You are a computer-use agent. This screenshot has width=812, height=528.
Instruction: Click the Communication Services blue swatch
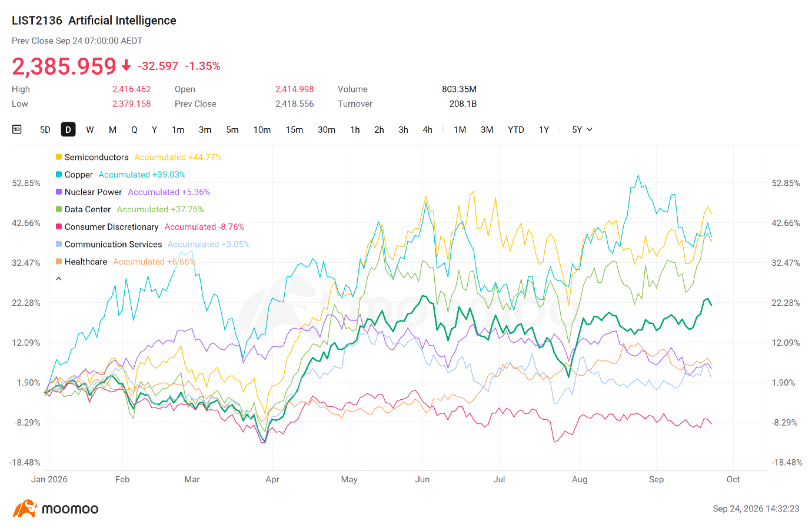[59, 244]
